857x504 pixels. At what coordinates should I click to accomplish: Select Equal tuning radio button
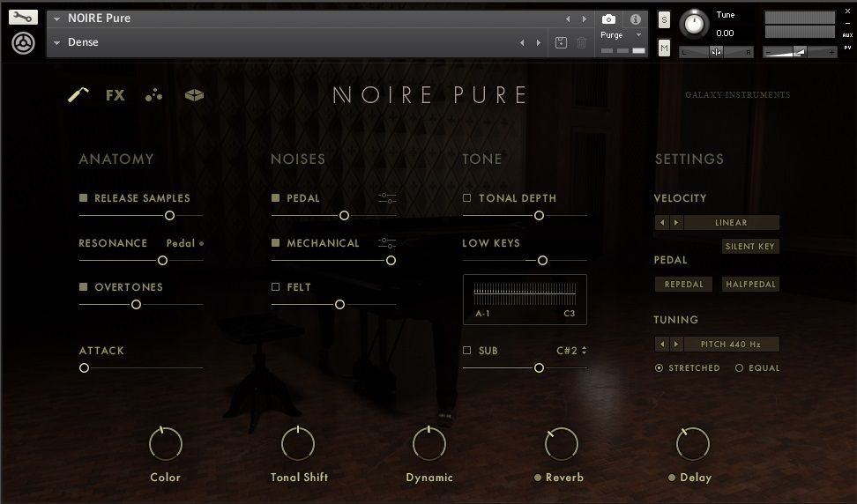(739, 368)
